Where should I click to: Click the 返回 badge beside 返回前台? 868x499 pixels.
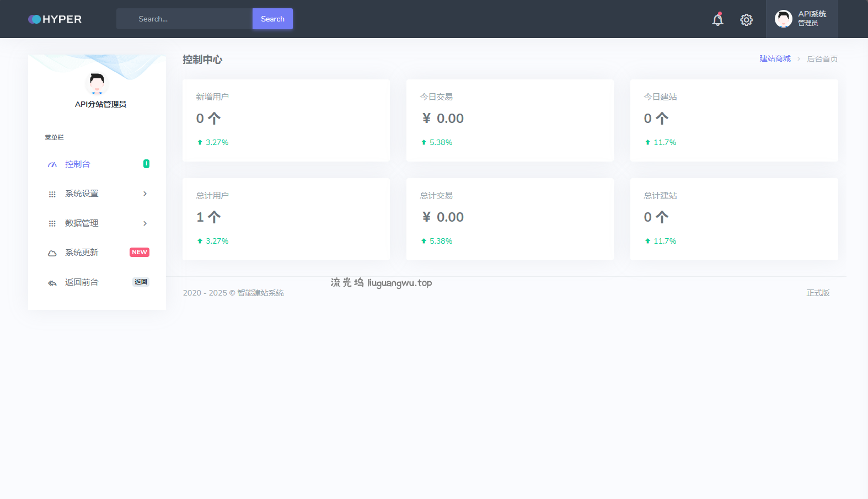[141, 282]
